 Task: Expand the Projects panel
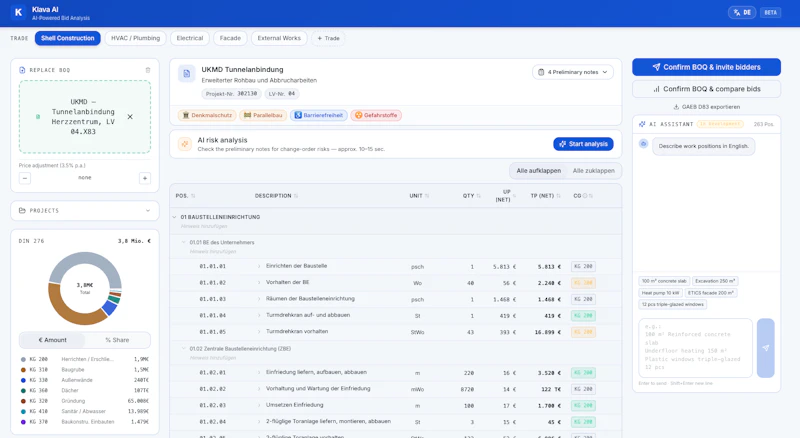[x=85, y=210]
